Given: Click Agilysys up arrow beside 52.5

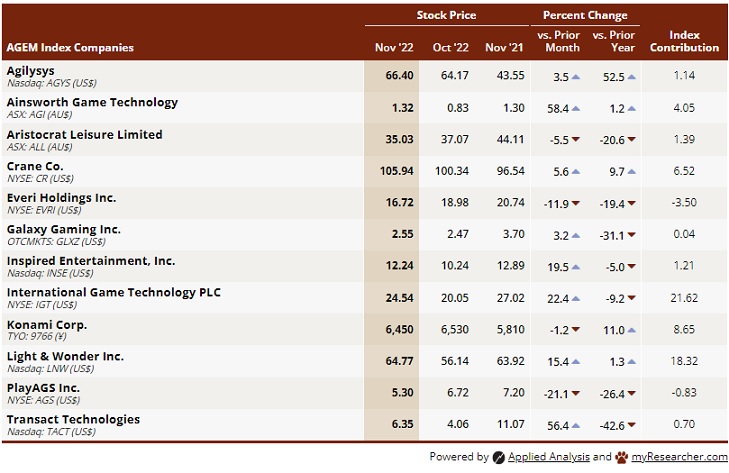Looking at the screenshot, I should [x=631, y=77].
